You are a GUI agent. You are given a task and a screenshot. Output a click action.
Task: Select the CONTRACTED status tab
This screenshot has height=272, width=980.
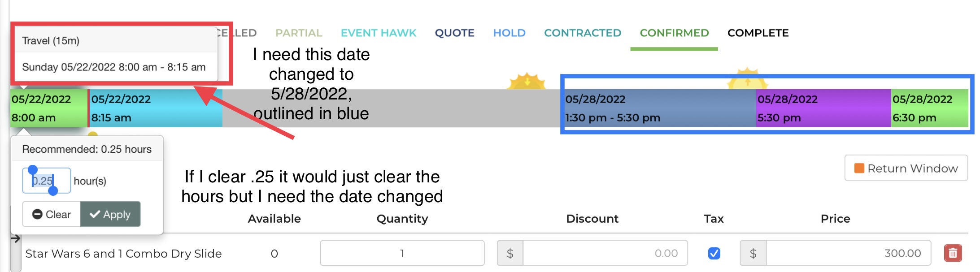[582, 33]
